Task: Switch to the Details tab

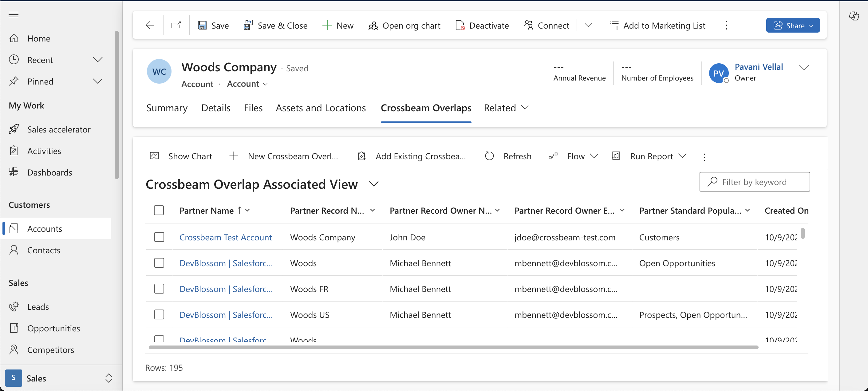Action: coord(216,108)
